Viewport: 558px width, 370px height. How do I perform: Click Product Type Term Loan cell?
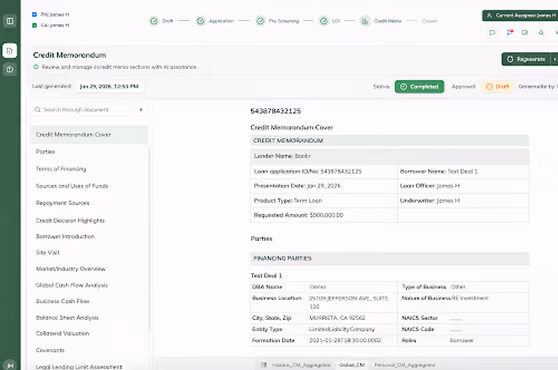(324, 201)
